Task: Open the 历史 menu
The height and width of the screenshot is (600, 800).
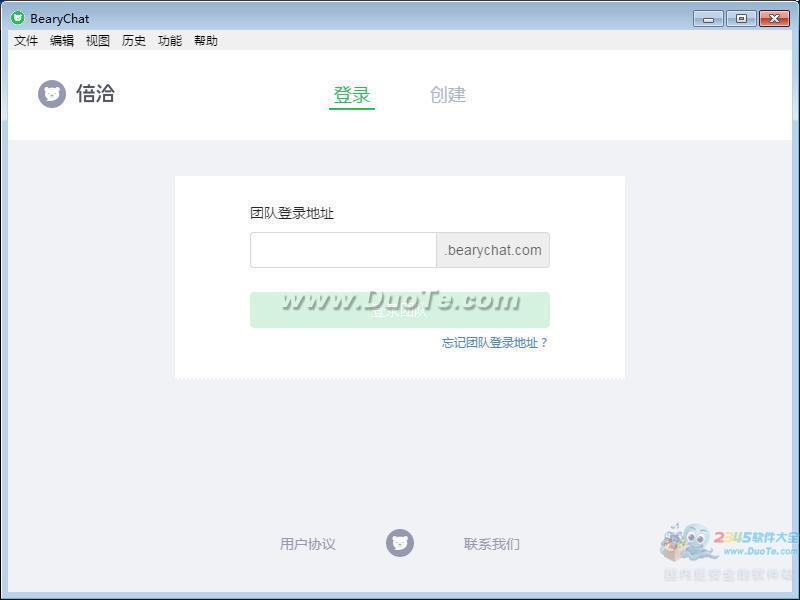Action: 134,40
